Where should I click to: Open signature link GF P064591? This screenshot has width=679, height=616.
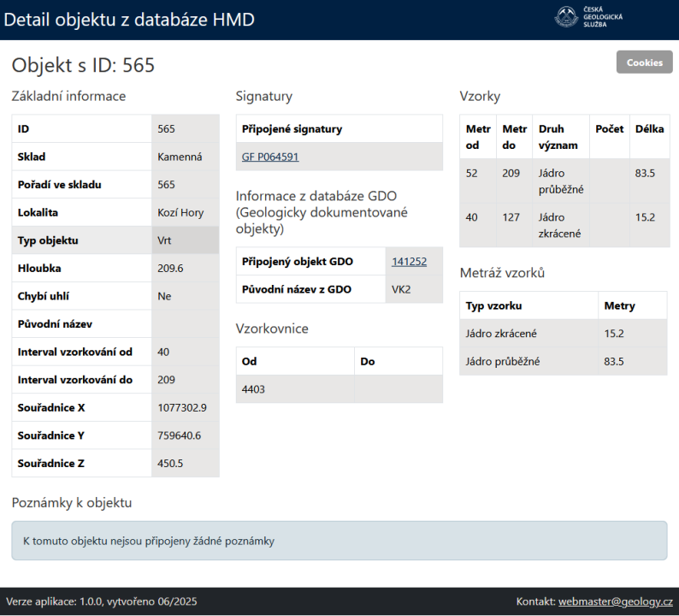click(x=270, y=157)
